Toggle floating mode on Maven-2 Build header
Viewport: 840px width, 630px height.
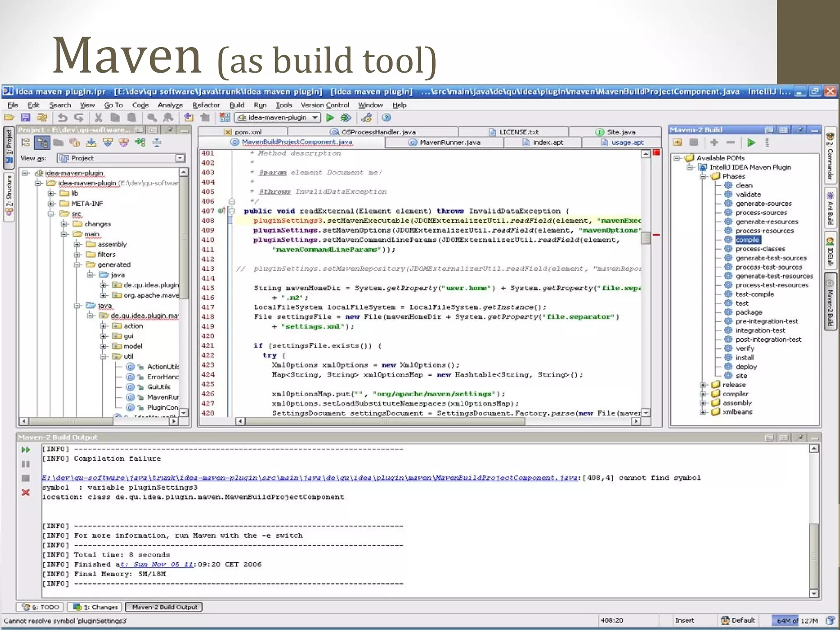pos(769,130)
